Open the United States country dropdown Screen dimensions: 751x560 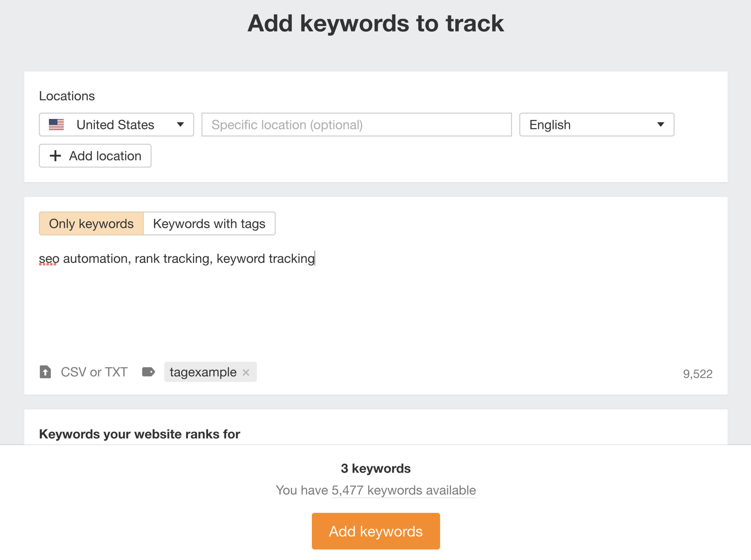[116, 124]
